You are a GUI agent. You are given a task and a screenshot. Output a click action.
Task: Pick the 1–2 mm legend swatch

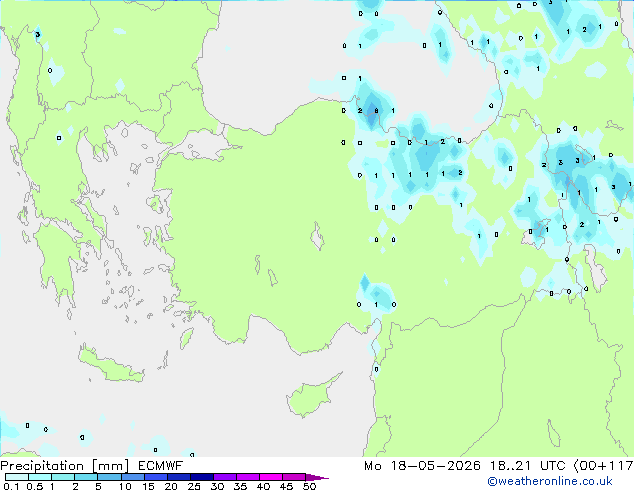63,477
